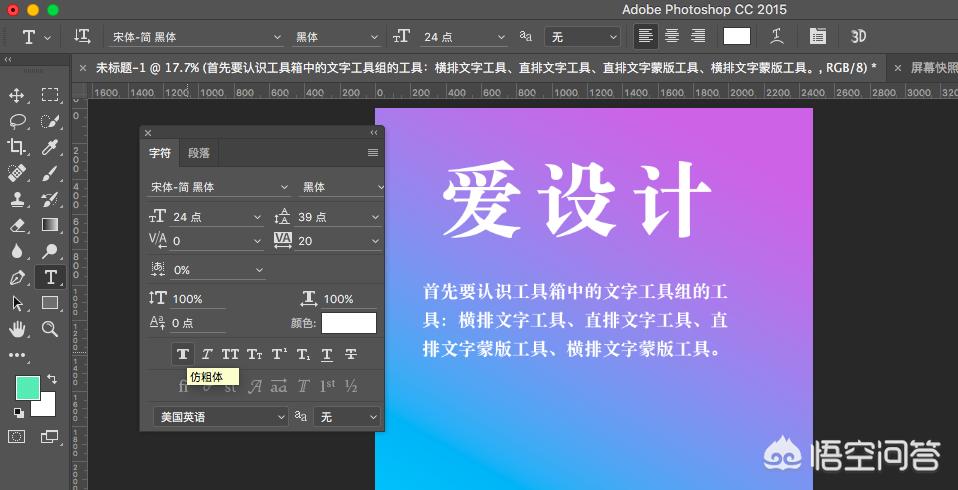This screenshot has width=958, height=490.
Task: Click vertical scale 100% field
Action: (199, 299)
